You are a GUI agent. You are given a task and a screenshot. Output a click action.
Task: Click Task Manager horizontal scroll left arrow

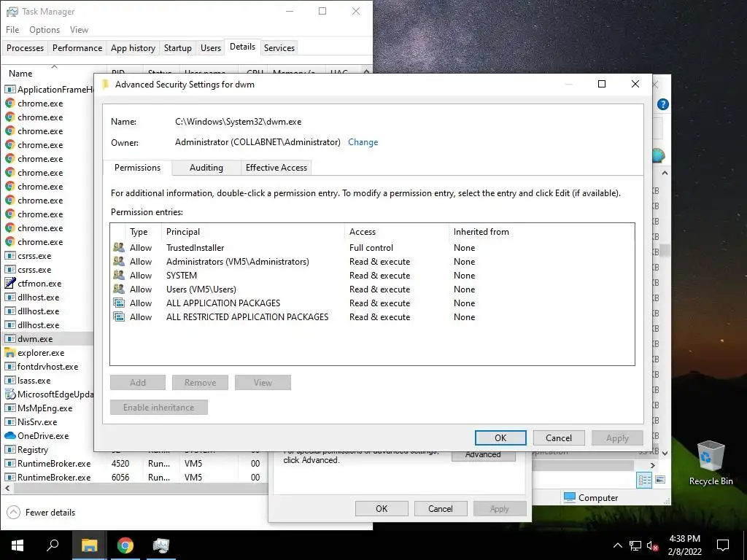7,488
